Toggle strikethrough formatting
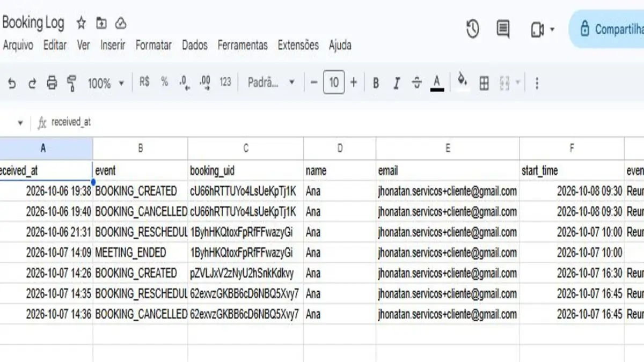 tap(417, 83)
